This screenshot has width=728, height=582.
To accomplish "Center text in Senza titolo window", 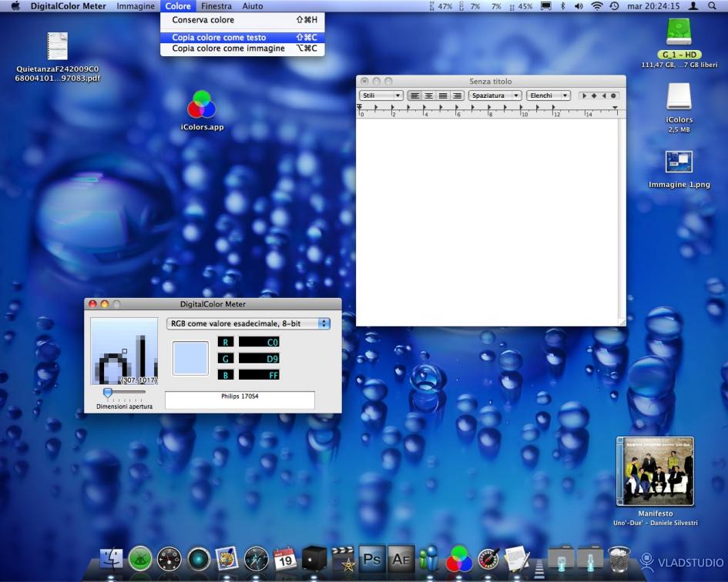I will tap(429, 95).
